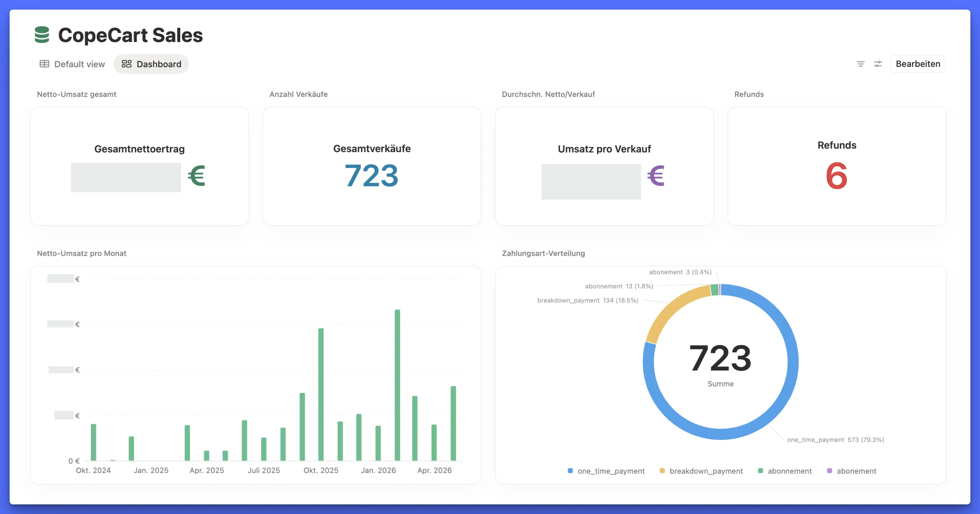Click the Netto-Umsatz pro Monat title
This screenshot has height=514, width=980.
81,253
